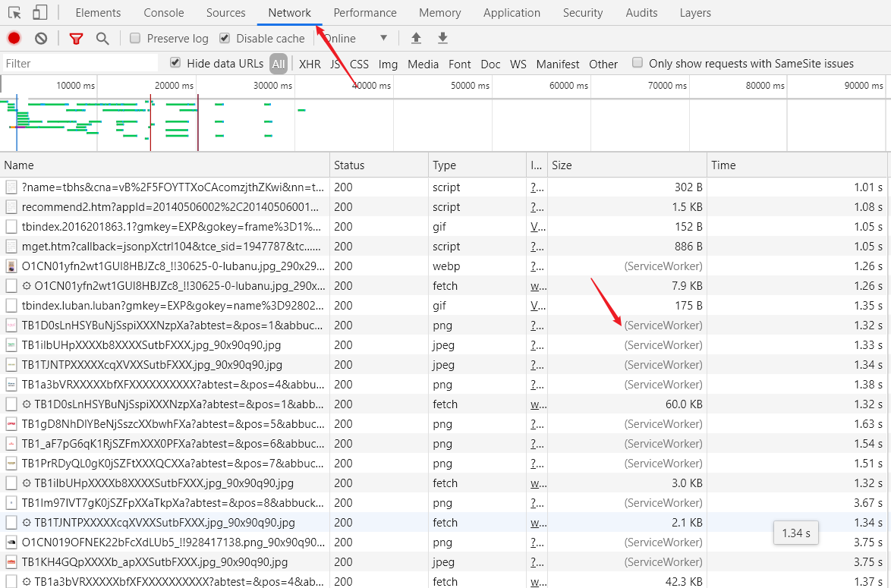
Task: Click the Filter text input field
Action: [80, 64]
